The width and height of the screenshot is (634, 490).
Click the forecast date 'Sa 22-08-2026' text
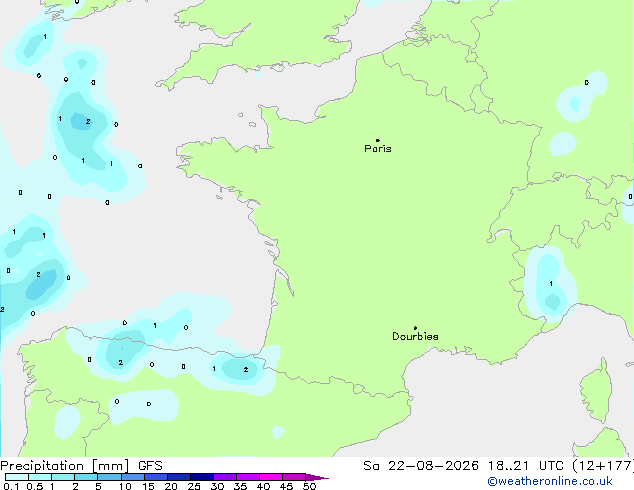[421, 466]
